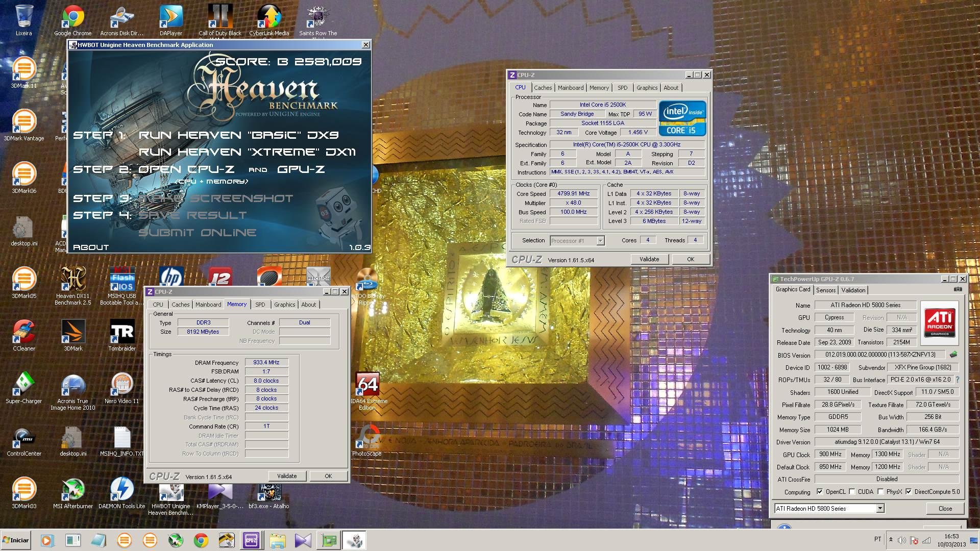
Task: Open the Lixeira recycle bin icon
Action: point(23,20)
